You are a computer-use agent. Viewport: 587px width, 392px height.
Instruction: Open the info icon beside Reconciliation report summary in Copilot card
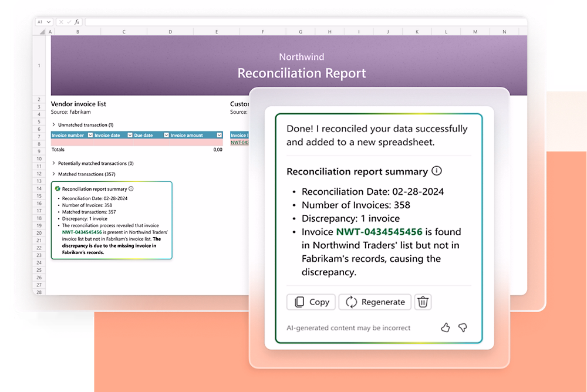(x=437, y=171)
